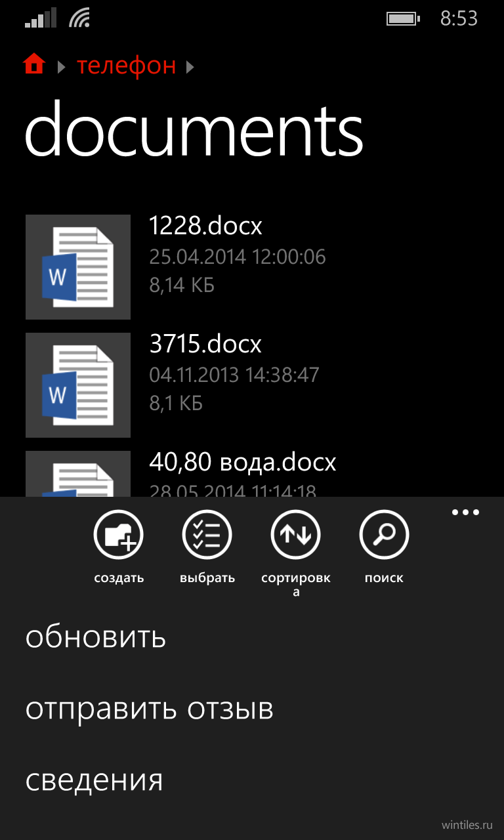Click arrow chevron after home icon
The width and height of the screenshot is (504, 840).
(x=61, y=66)
